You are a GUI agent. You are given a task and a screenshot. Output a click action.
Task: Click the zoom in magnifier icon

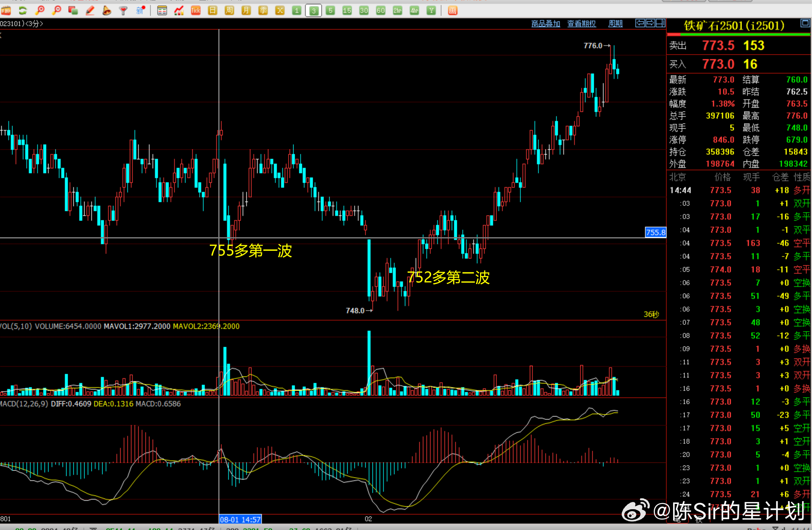point(40,10)
